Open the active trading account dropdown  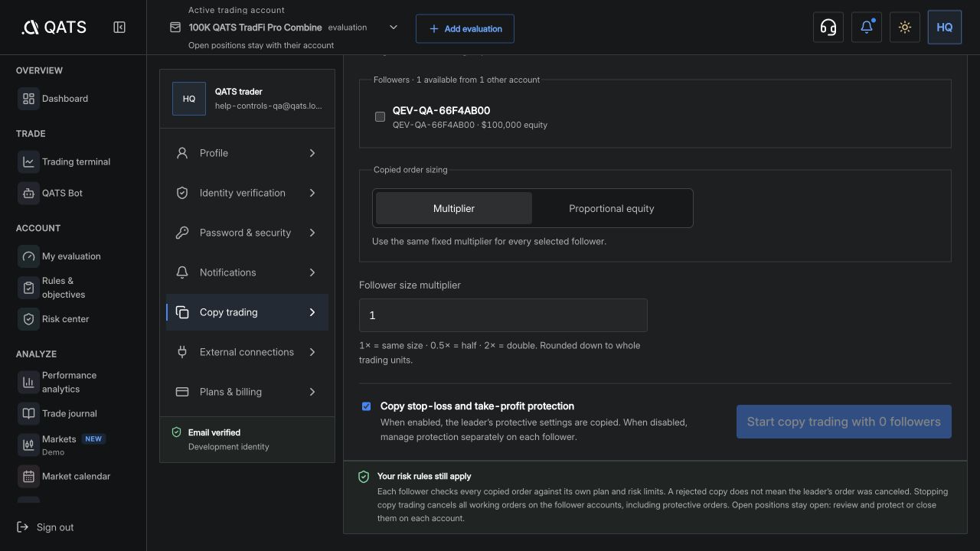click(x=284, y=28)
